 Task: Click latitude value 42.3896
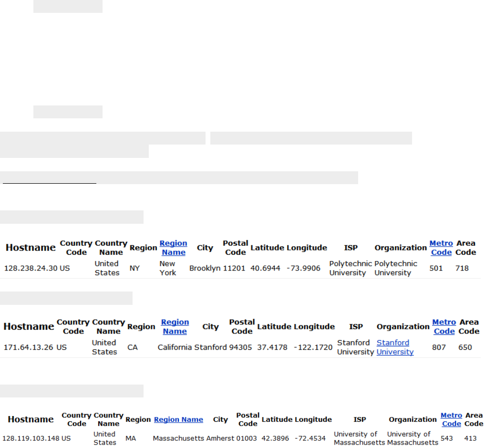pyautogui.click(x=275, y=438)
